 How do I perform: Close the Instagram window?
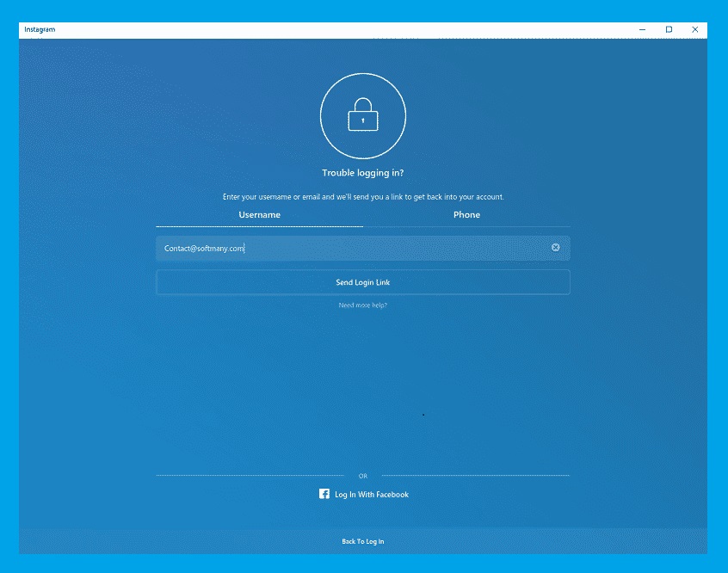tap(695, 29)
